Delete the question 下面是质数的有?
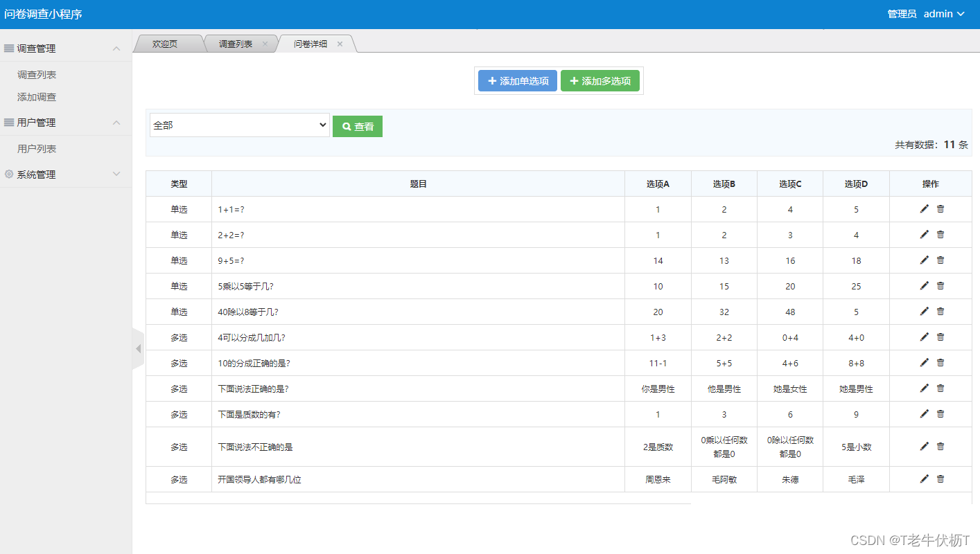 (940, 414)
